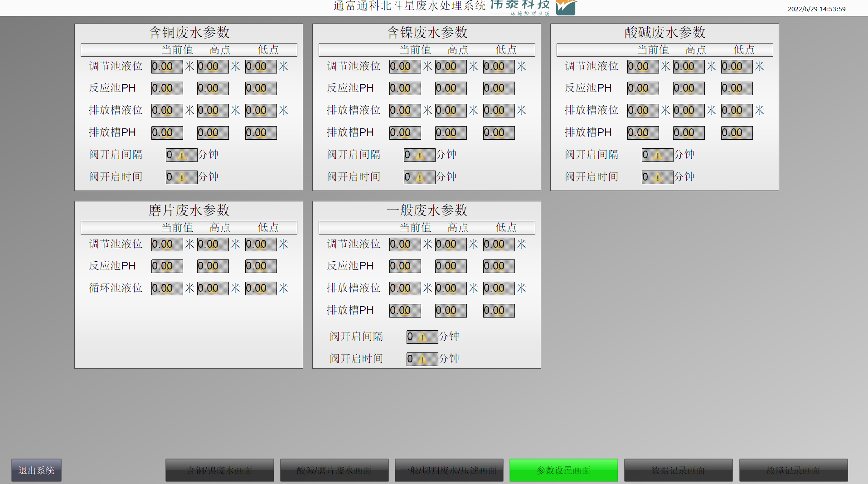Click warning icon in 一般废水 阀开启间隔 field
The height and width of the screenshot is (484, 868).
(422, 337)
